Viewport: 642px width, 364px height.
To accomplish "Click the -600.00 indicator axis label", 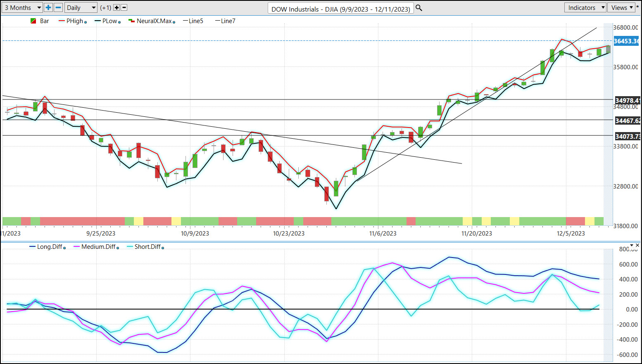I will pos(628,355).
